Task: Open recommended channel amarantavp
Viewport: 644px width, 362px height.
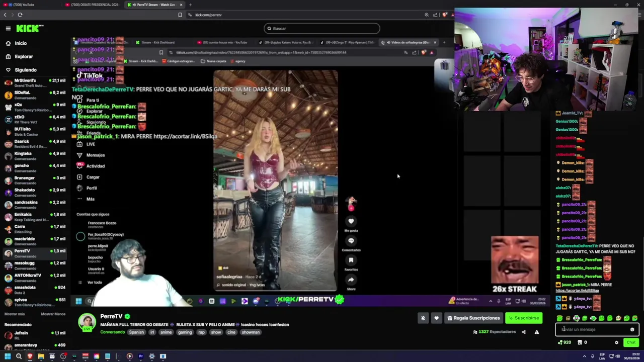Action: coord(34,347)
